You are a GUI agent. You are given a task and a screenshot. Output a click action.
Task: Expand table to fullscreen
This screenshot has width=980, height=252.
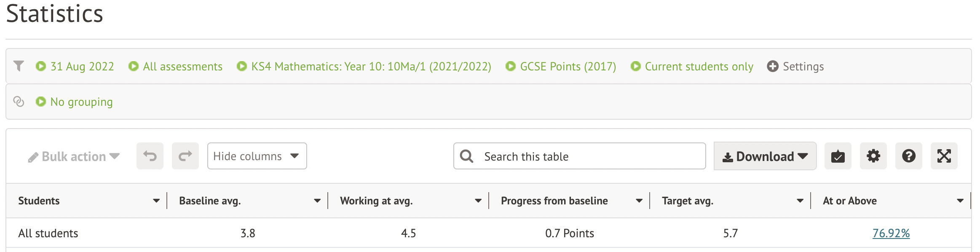[944, 156]
